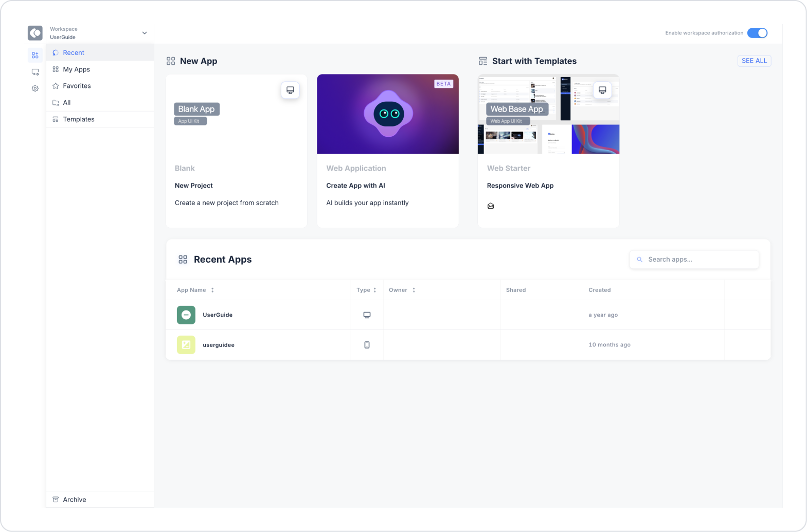Click the grid icon beside Recent Apps heading
The width and height of the screenshot is (807, 532).
(x=183, y=260)
